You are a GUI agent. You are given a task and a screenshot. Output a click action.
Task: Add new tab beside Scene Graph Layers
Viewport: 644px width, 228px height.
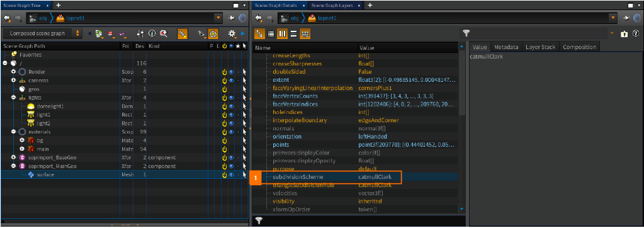click(x=370, y=5)
